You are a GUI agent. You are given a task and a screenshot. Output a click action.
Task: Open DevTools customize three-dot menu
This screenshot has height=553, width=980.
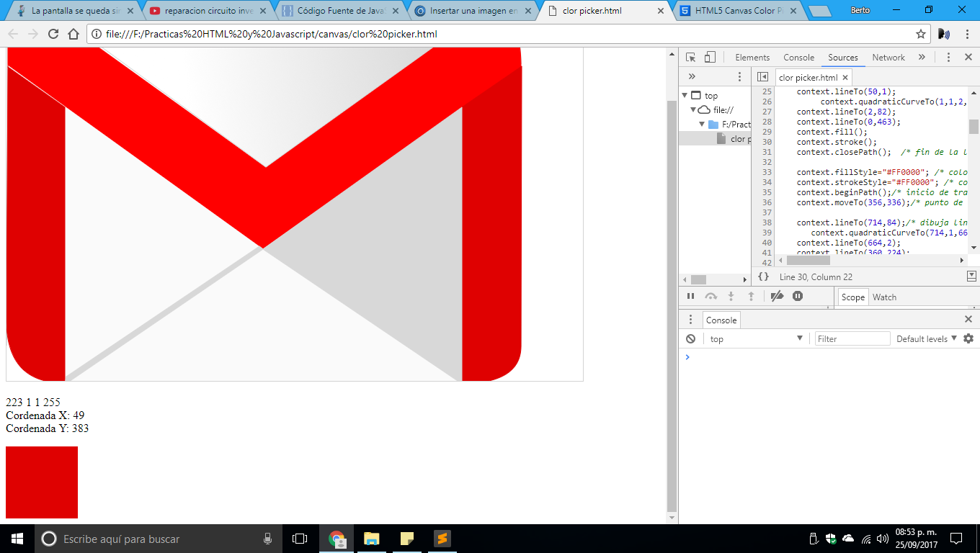click(948, 58)
